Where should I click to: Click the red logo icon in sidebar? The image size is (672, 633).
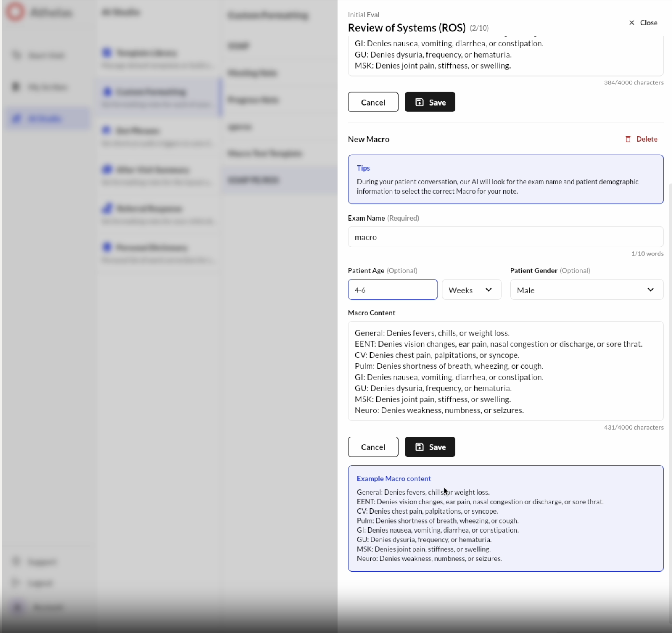[15, 12]
